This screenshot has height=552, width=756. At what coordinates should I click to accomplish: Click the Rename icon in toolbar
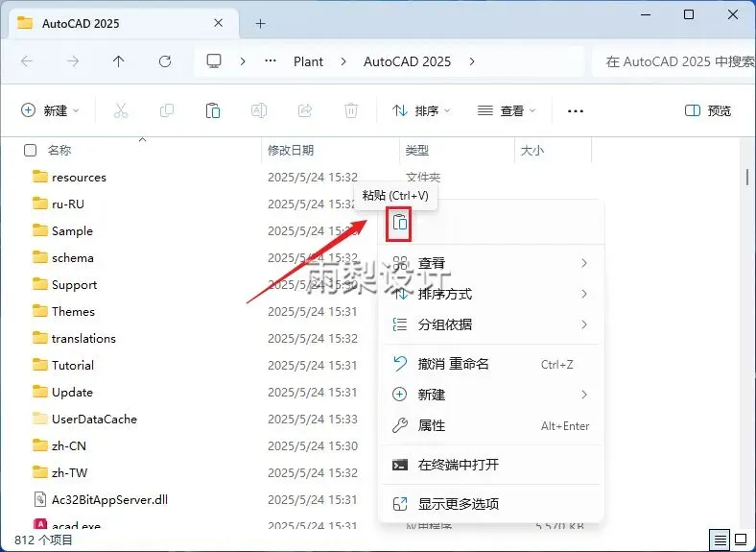pyautogui.click(x=259, y=111)
